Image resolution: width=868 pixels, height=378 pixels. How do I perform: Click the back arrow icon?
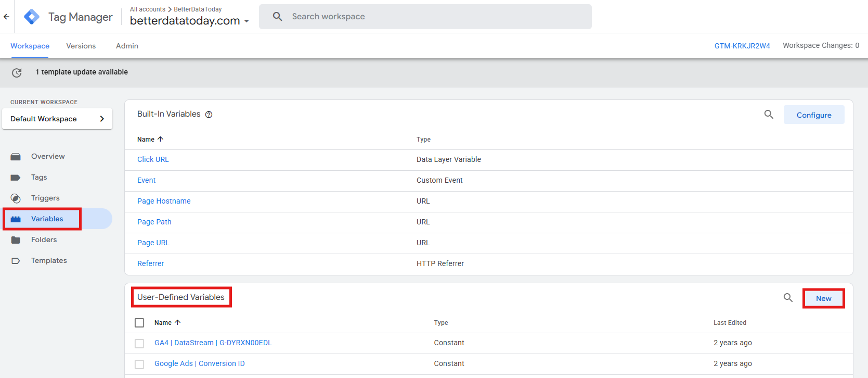point(6,17)
